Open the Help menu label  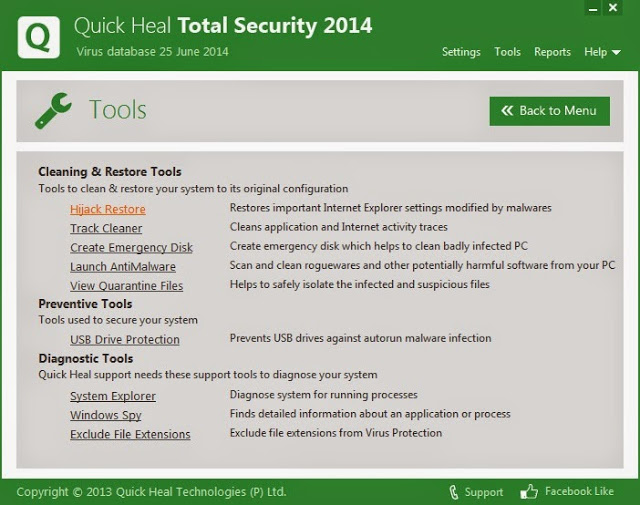(596, 52)
